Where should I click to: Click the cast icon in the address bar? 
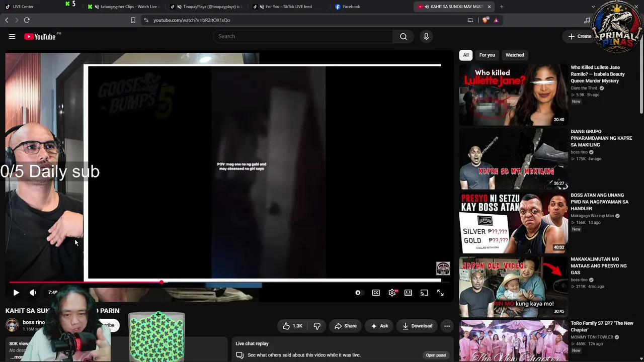click(x=470, y=20)
